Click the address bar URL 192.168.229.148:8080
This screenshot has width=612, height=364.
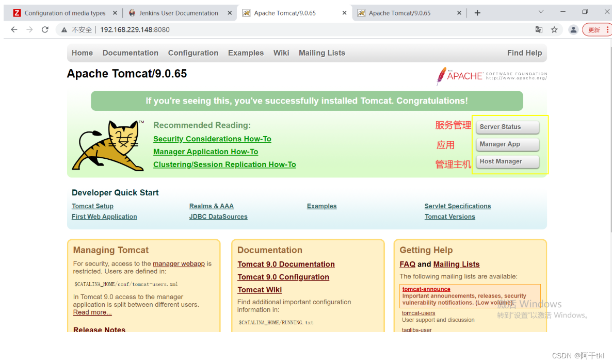pos(135,30)
